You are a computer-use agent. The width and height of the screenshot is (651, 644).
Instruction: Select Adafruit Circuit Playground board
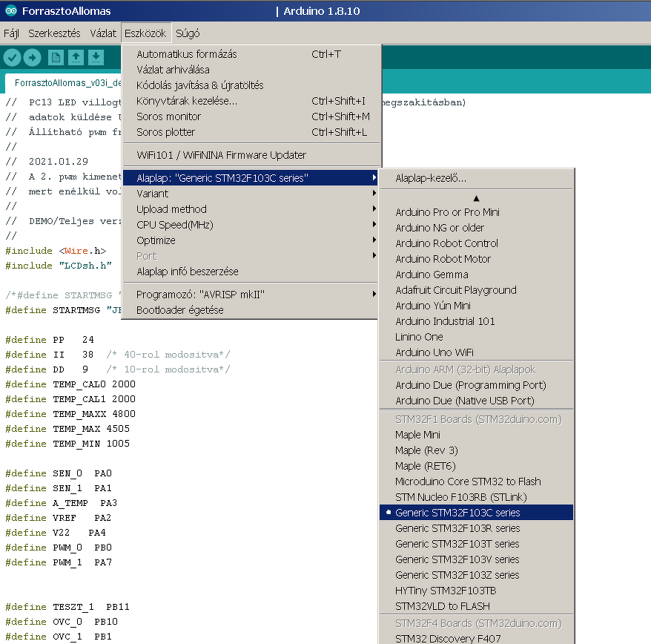click(476, 290)
